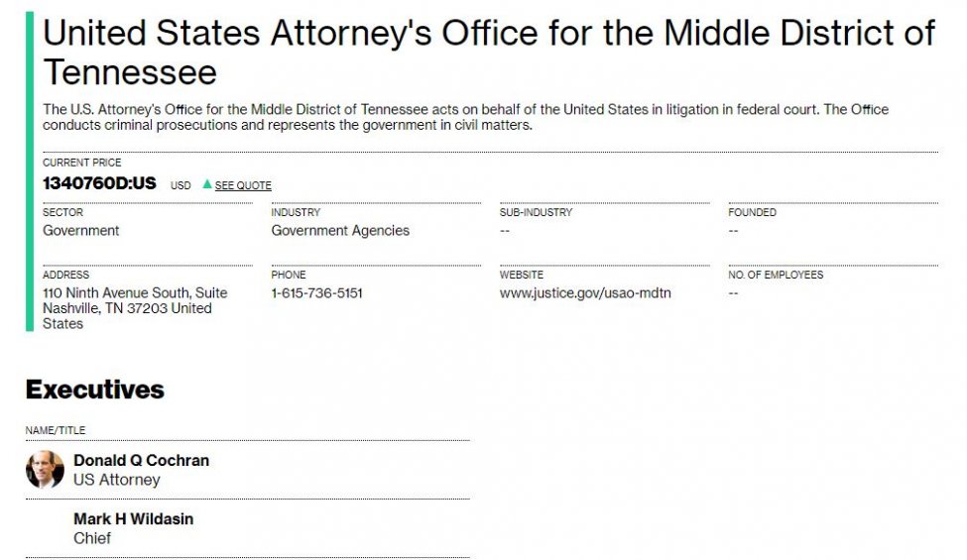The width and height of the screenshot is (967, 560).
Task: Open the SEE QUOTE link
Action: [243, 185]
